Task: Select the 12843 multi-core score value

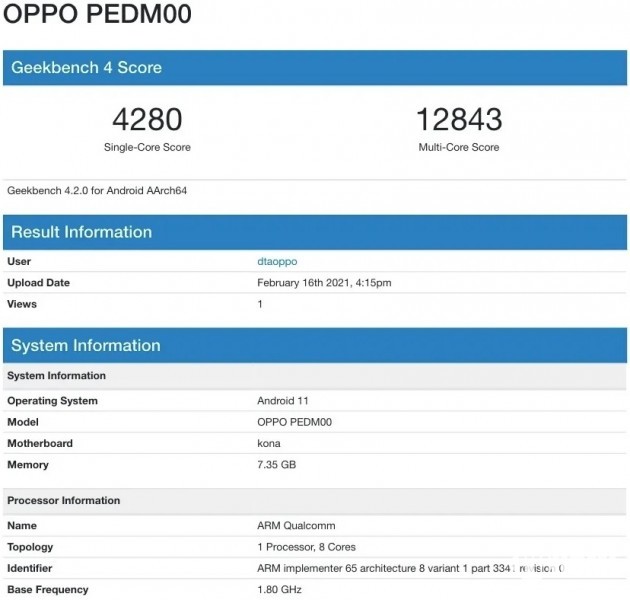Action: (x=459, y=120)
